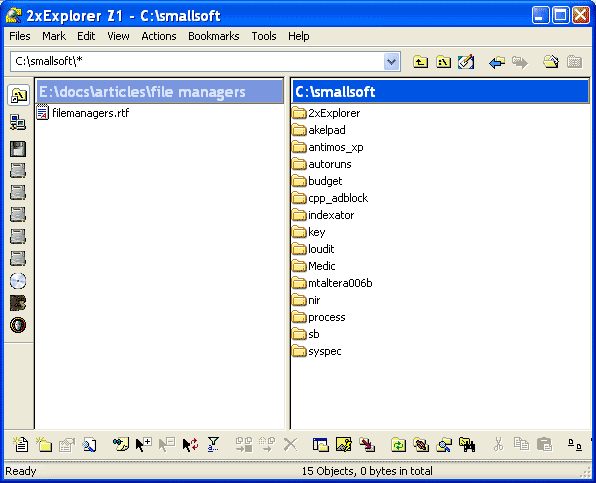Open the Tools menu
Screen dimensions: 596x483
coord(264,36)
